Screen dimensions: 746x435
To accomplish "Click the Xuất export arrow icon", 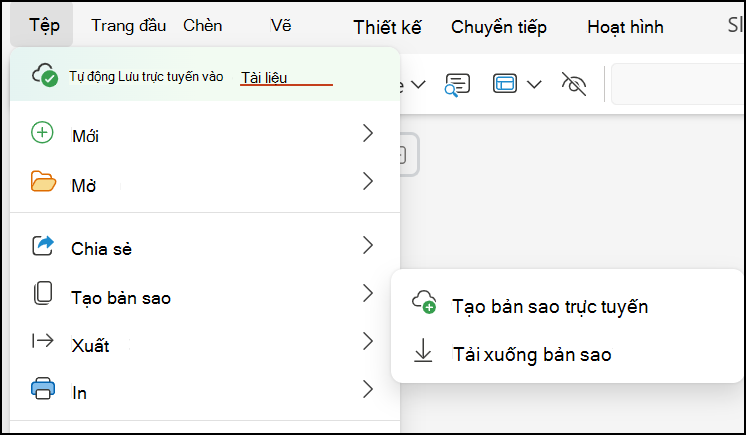I will tap(43, 341).
